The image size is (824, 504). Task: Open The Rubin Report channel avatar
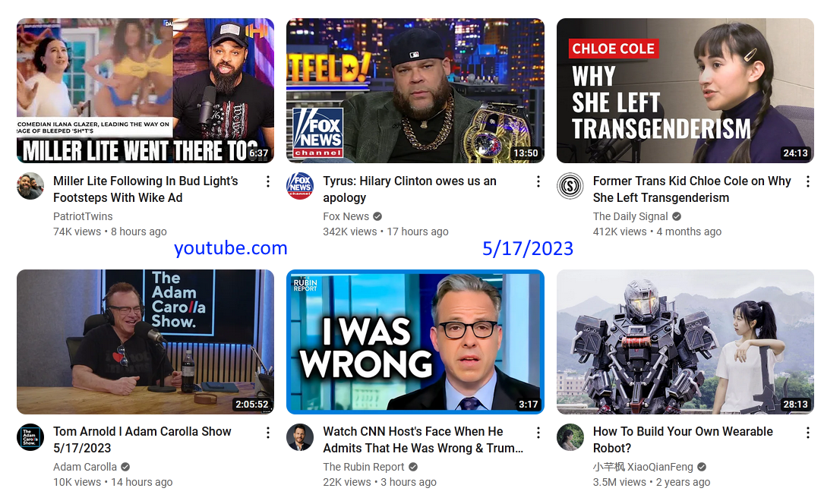click(x=300, y=436)
